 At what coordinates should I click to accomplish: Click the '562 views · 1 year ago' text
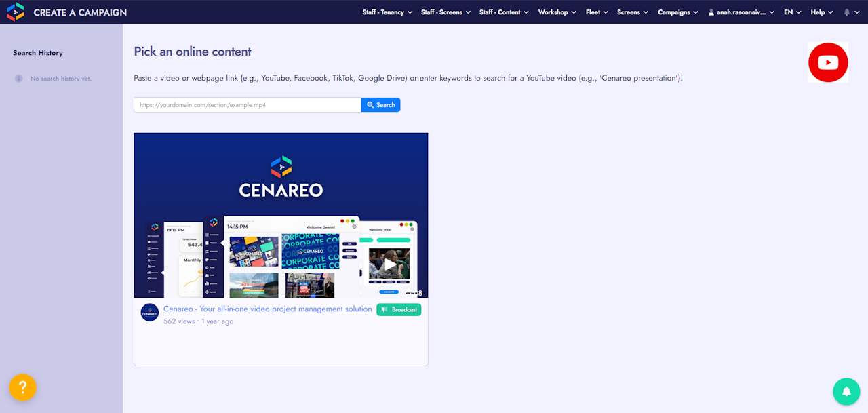pos(199,321)
